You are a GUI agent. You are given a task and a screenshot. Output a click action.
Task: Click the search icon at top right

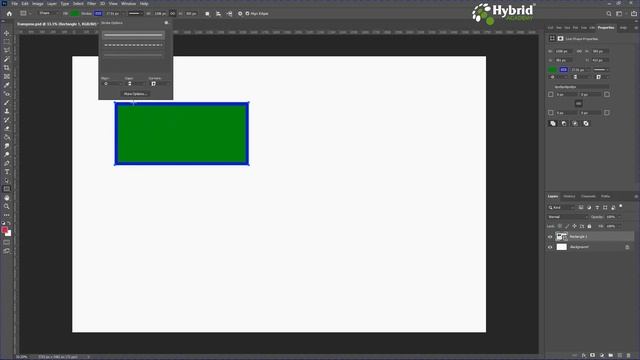point(609,13)
